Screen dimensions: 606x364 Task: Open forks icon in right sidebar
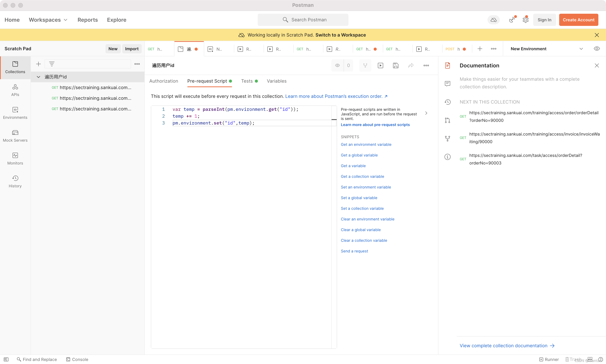[x=448, y=139]
